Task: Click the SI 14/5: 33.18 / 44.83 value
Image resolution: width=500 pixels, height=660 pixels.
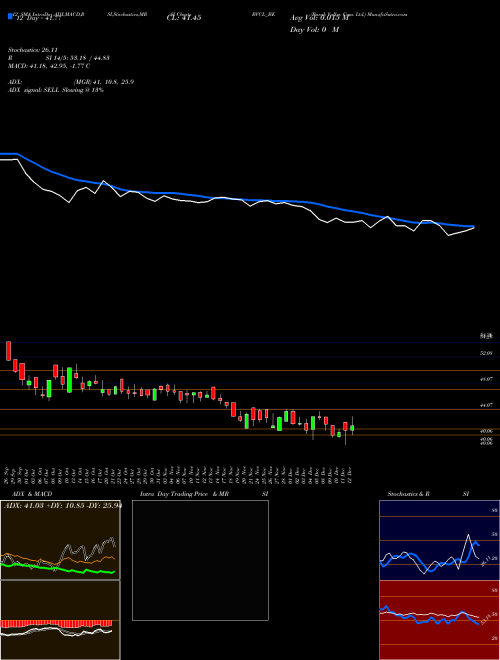Action: point(78,58)
